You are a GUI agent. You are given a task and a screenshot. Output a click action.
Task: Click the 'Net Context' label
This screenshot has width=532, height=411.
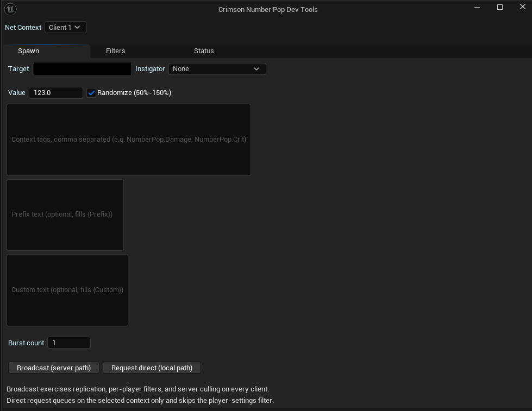[23, 28]
